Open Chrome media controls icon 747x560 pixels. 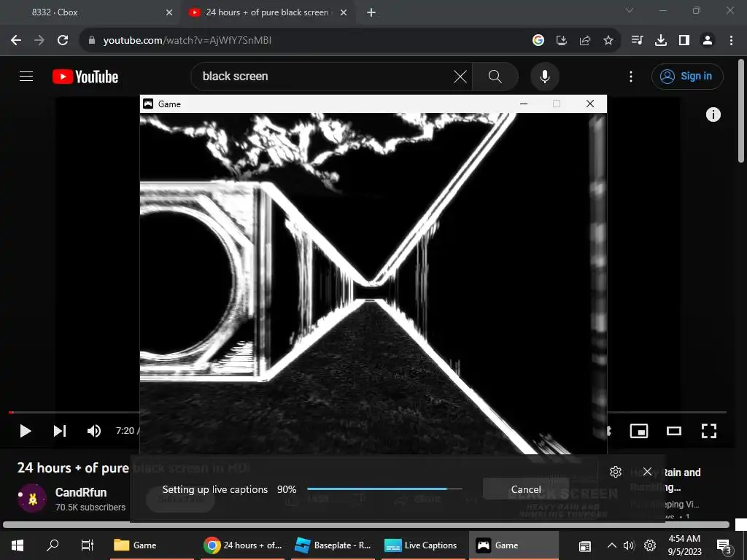click(x=637, y=41)
